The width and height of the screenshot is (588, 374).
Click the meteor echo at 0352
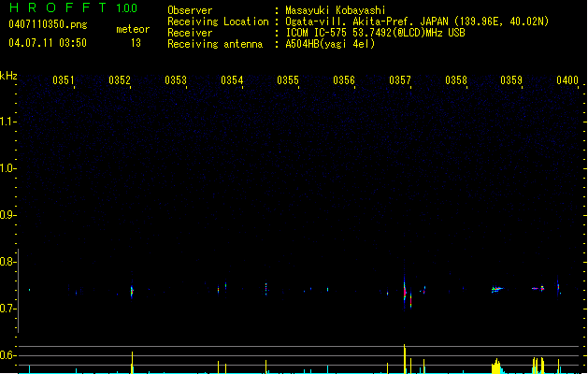[x=132, y=291]
